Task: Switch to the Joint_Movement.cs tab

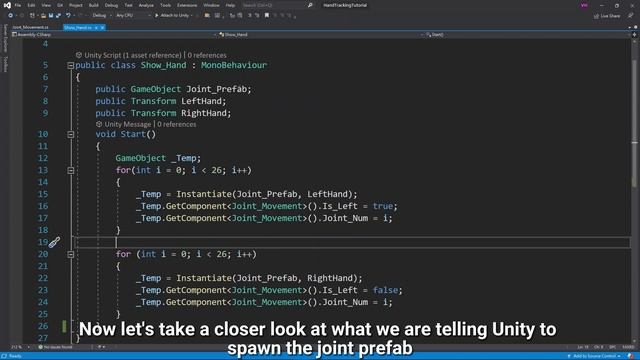Action: tap(31, 27)
